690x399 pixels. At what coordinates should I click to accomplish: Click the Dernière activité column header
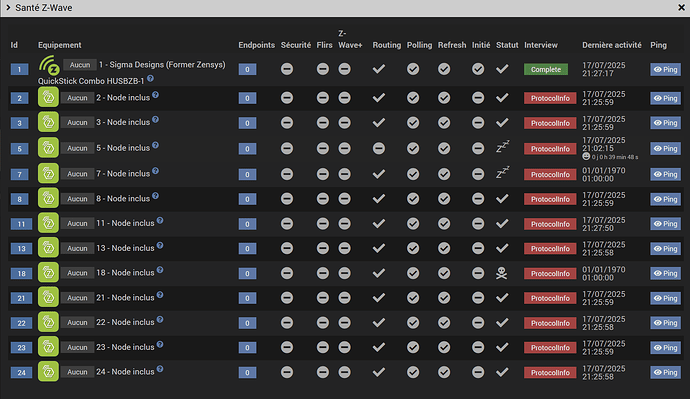[x=612, y=45]
